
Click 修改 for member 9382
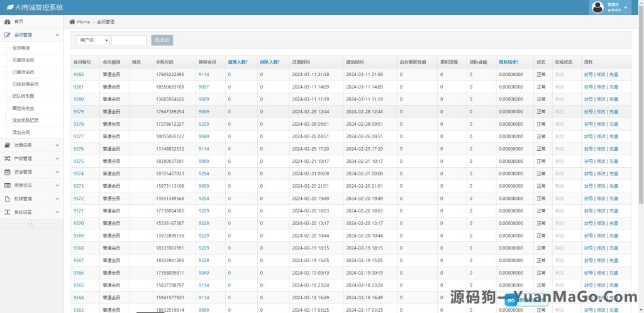click(x=601, y=75)
